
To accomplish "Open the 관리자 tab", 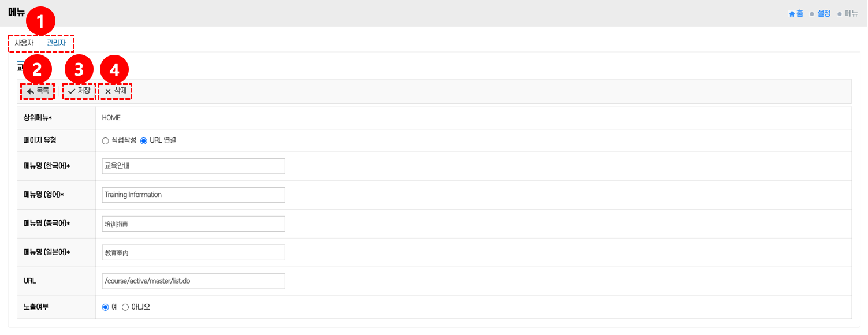I will pos(57,43).
